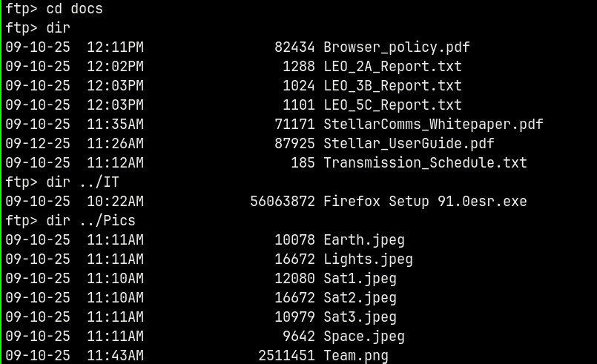Click the Space.jpeg filename
The width and height of the screenshot is (597, 364).
coord(364,337)
